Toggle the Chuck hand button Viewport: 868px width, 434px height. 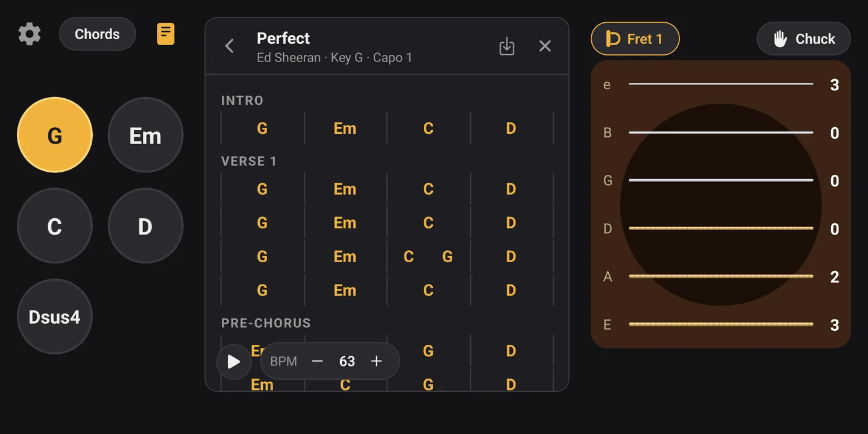pos(804,39)
